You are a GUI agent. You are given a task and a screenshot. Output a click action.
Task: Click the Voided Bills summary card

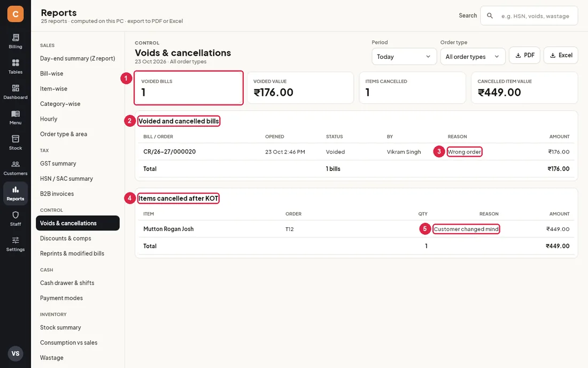click(189, 88)
